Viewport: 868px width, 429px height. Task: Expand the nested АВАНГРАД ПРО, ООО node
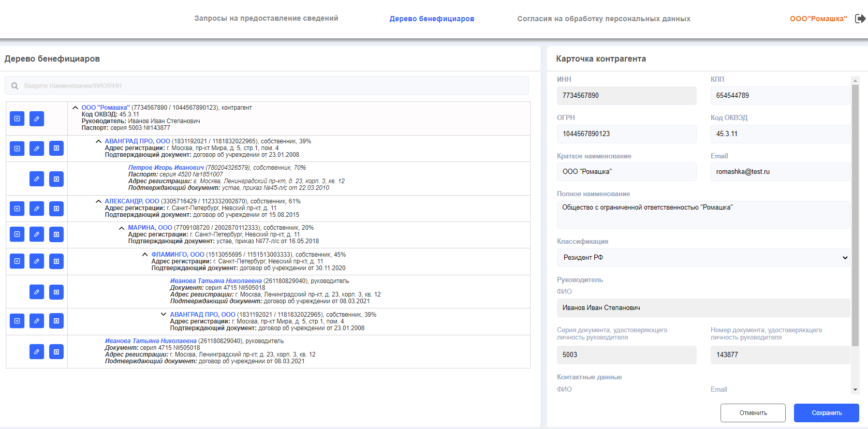164,314
